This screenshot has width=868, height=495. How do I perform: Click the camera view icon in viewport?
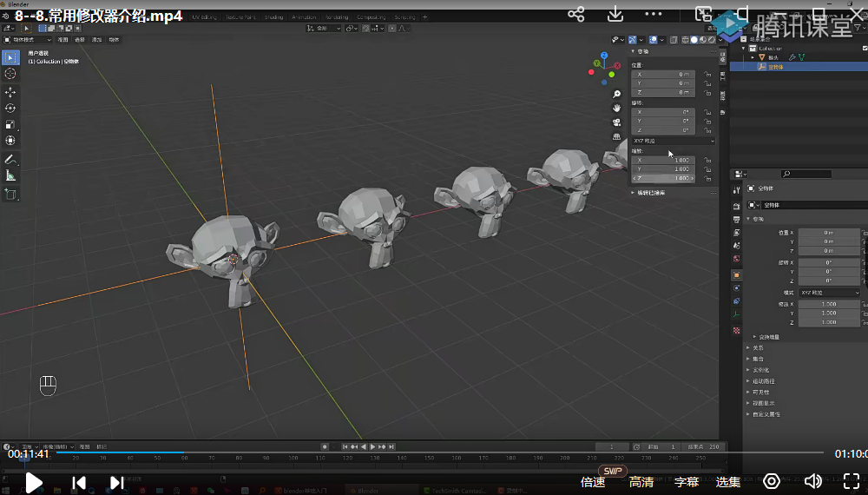tap(616, 122)
